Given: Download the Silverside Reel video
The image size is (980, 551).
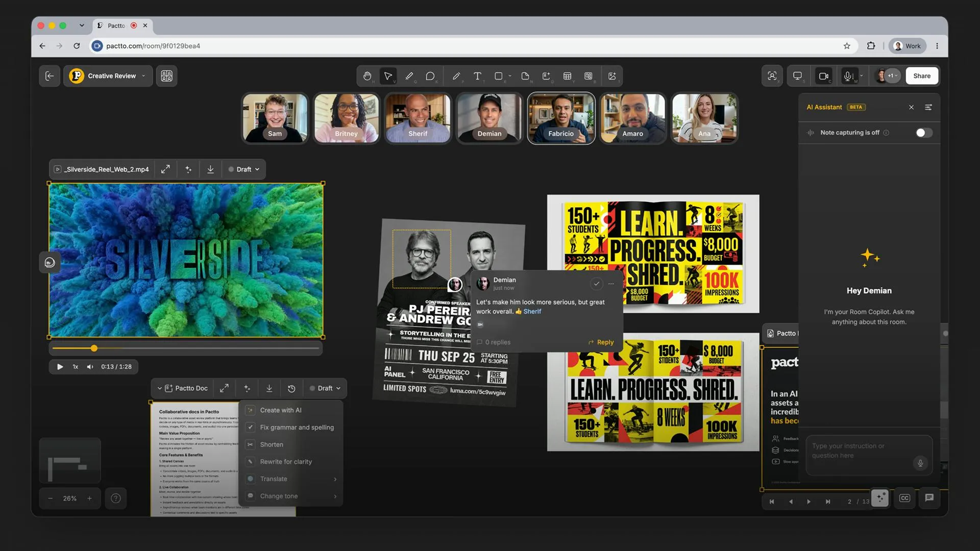Looking at the screenshot, I should tap(210, 169).
